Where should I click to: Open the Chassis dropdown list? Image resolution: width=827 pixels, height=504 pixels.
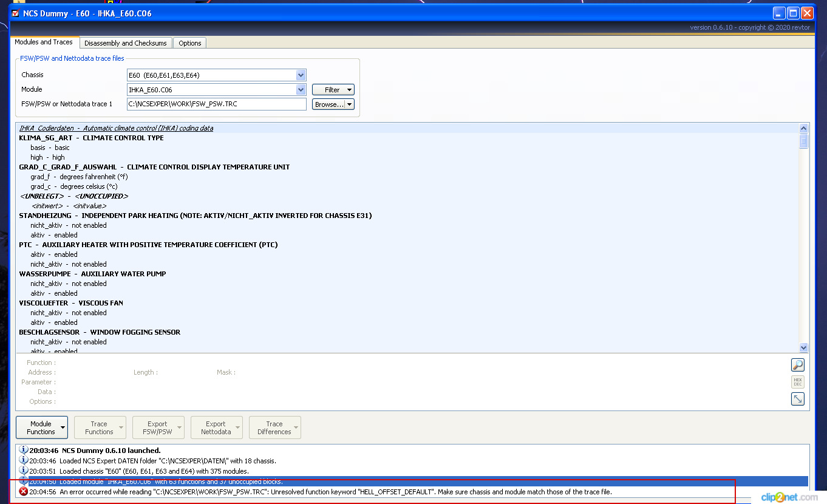click(x=301, y=75)
